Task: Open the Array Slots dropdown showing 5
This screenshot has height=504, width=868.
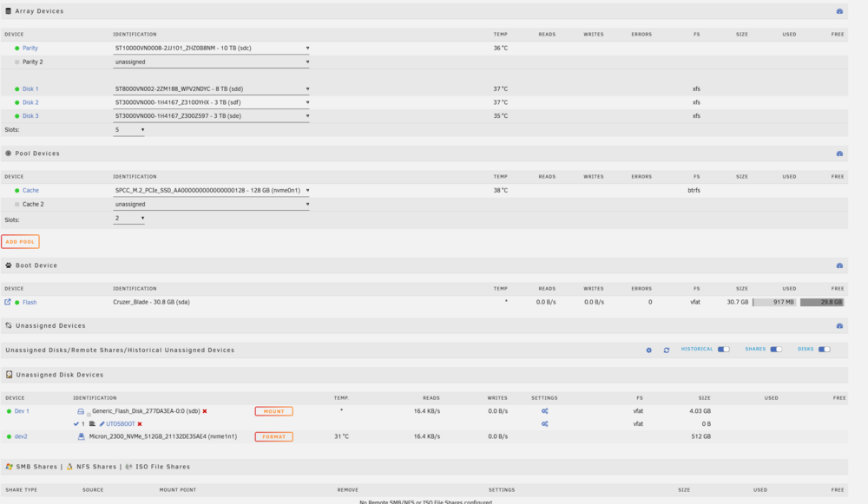Action: (129, 130)
